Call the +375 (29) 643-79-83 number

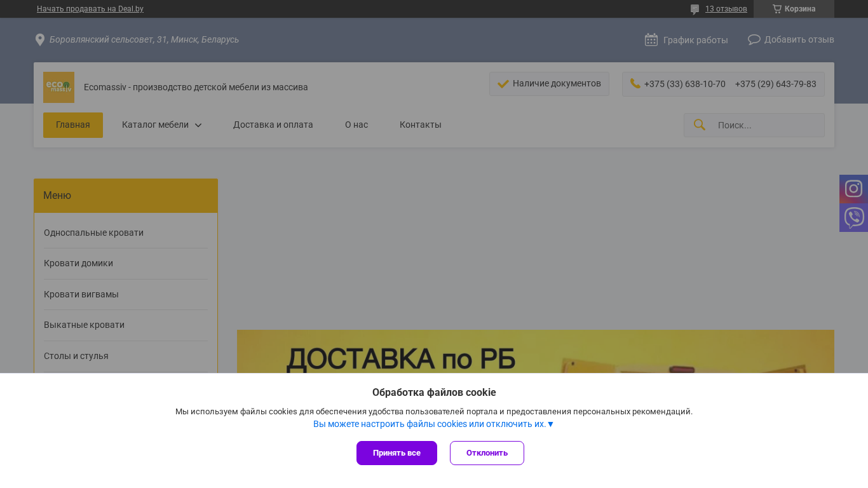tap(776, 84)
